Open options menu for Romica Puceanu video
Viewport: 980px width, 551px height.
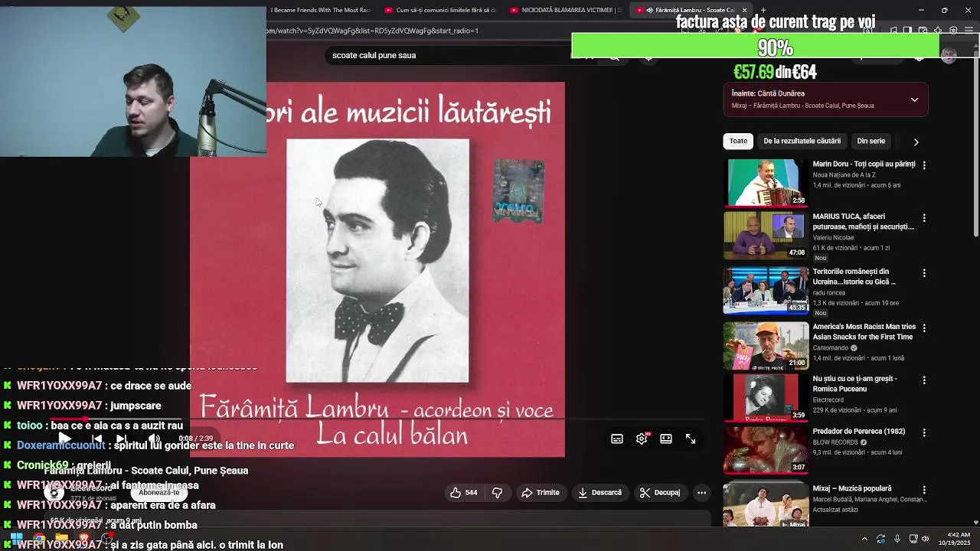(924, 380)
